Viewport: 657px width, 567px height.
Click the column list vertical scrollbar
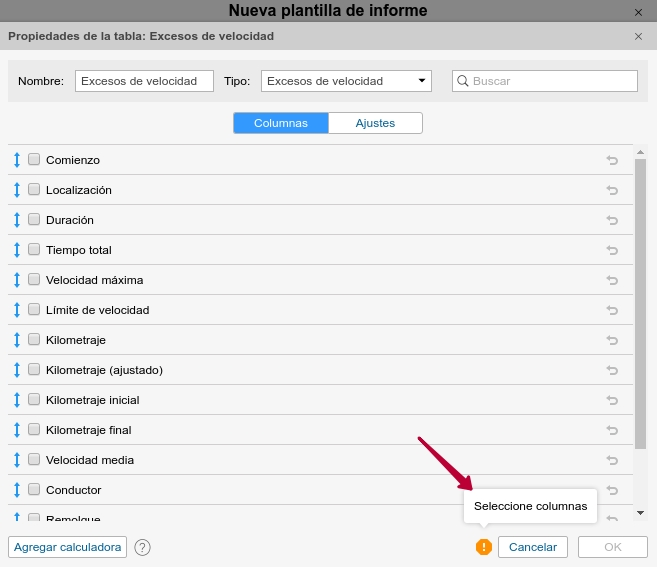tap(640, 300)
